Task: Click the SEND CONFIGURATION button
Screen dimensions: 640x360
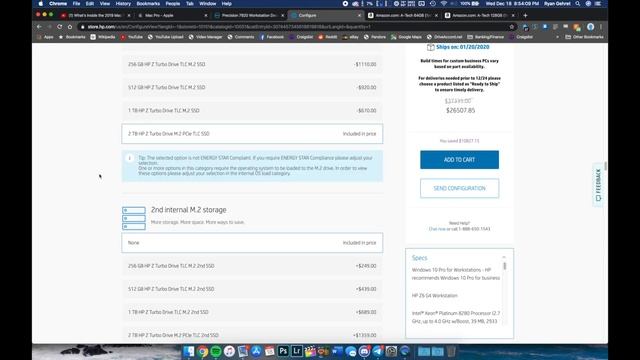Action: (x=460, y=188)
